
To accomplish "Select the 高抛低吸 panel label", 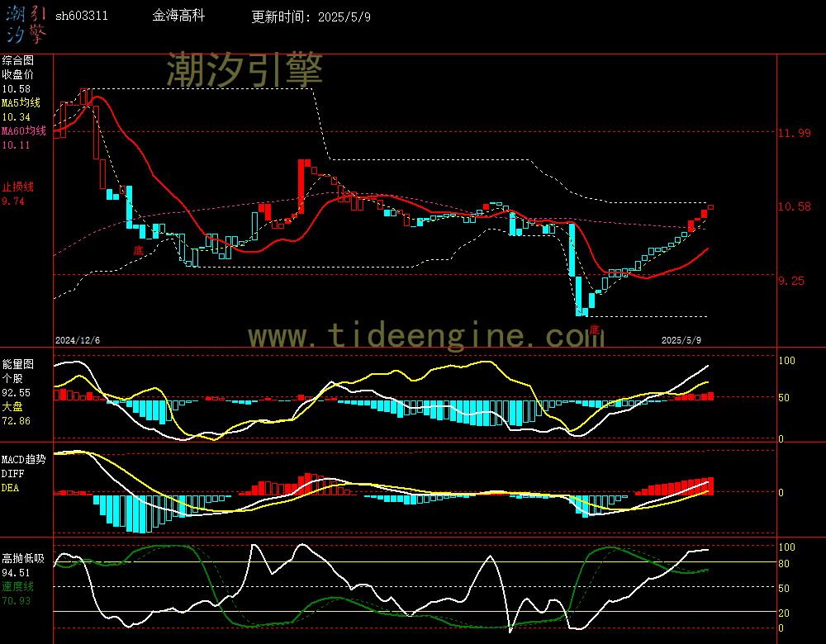I will tap(24, 558).
